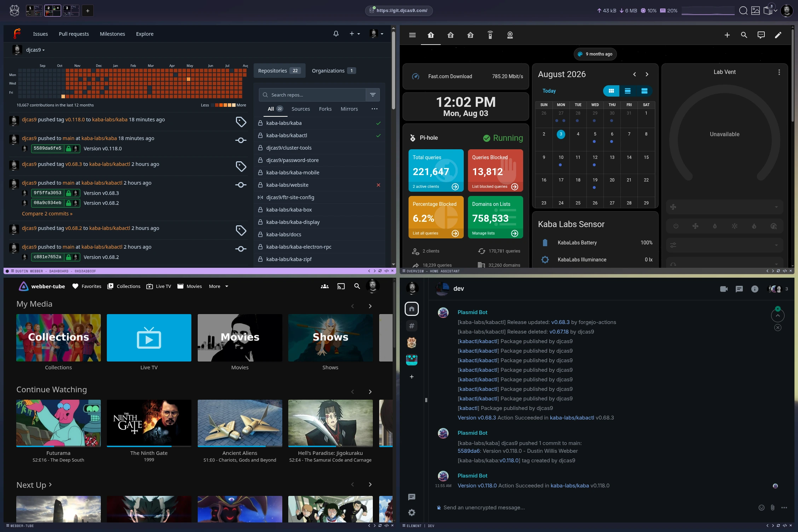Open threads icon in Element room header
Viewport: 798px width, 532px height.
[739, 289]
